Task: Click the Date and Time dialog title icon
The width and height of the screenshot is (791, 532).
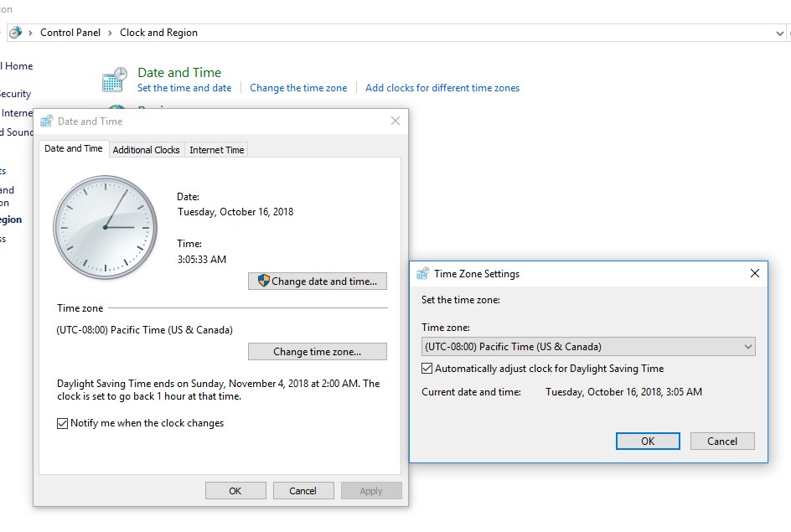Action: pos(47,121)
